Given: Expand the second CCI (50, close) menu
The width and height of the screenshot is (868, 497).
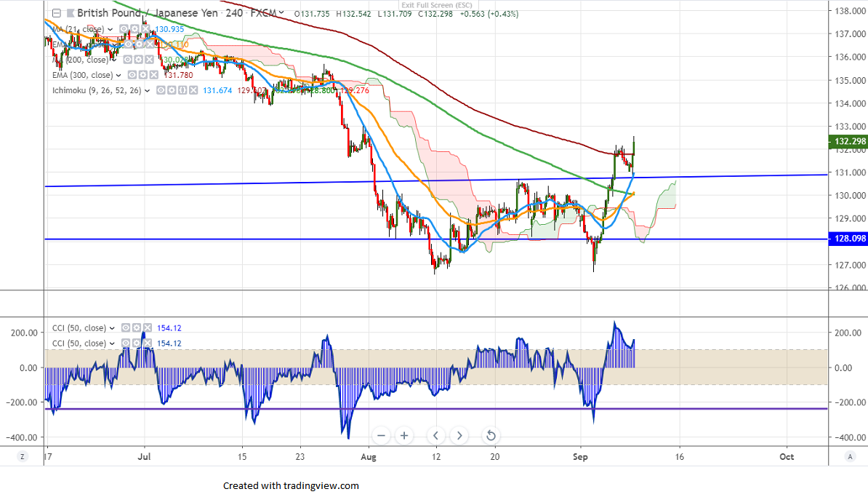Looking at the screenshot, I should click(113, 344).
